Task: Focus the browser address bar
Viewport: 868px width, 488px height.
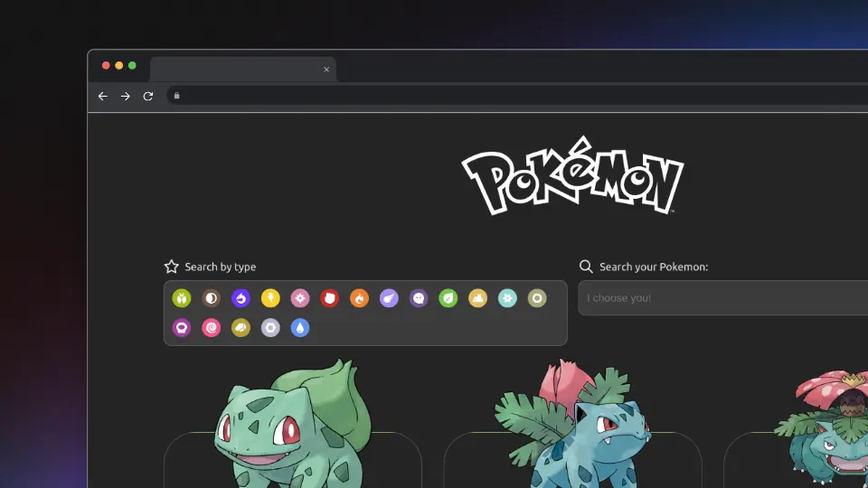Action: click(517, 96)
